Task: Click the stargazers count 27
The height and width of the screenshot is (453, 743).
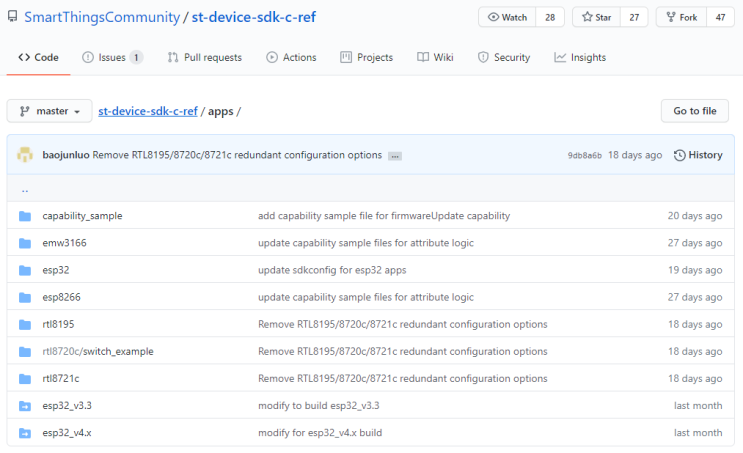Action: [x=634, y=17]
